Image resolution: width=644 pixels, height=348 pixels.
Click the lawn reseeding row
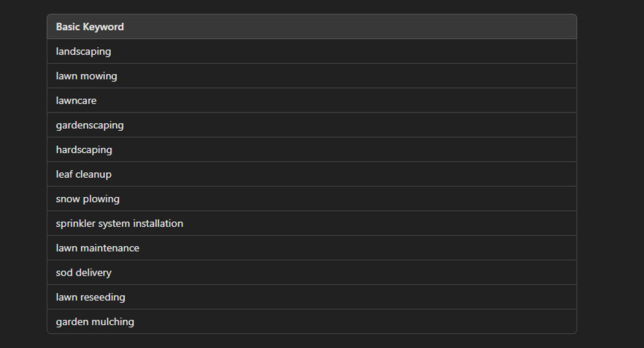coord(312,297)
